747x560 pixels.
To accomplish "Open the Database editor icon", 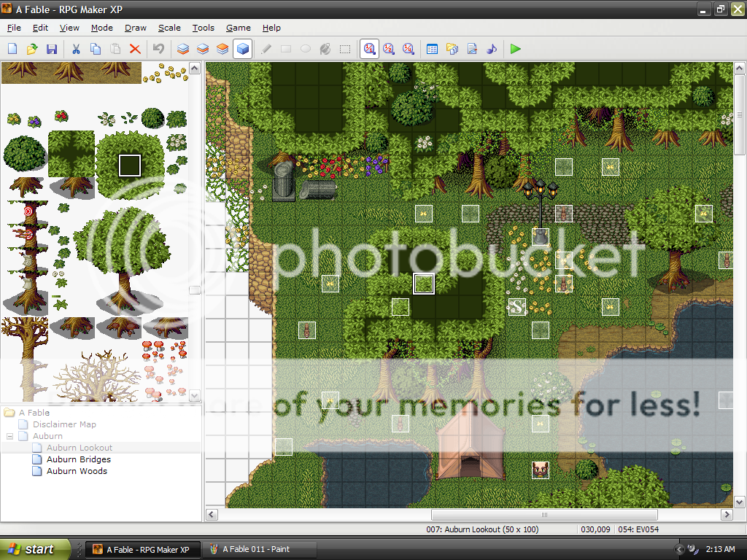I will pyautogui.click(x=432, y=49).
